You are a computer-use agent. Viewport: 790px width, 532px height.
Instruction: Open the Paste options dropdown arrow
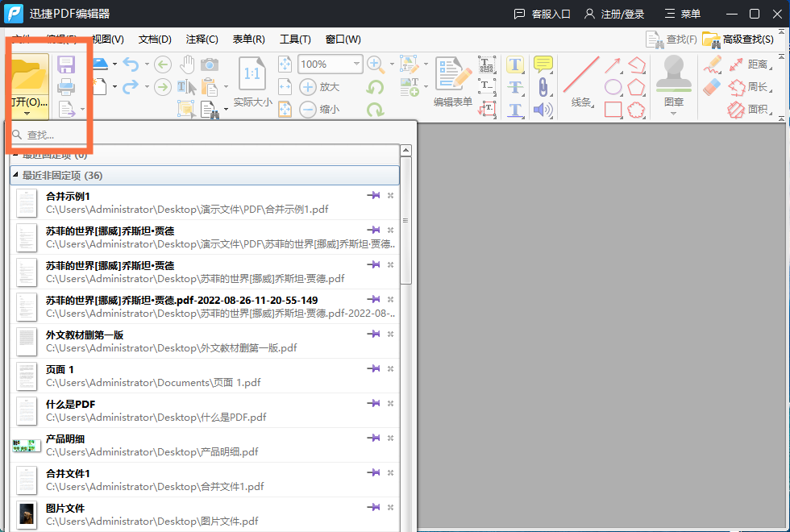click(x=226, y=87)
